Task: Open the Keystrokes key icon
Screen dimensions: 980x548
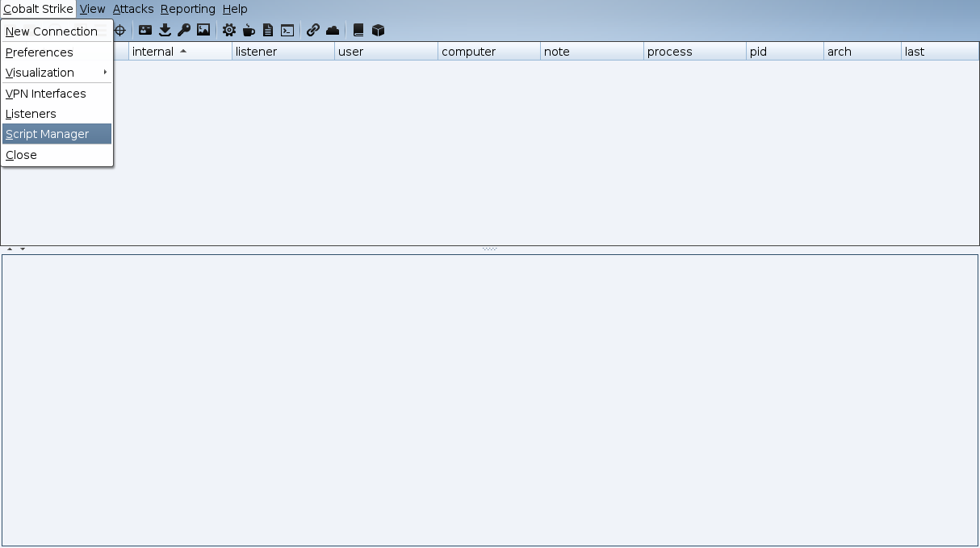Action: [x=184, y=31]
